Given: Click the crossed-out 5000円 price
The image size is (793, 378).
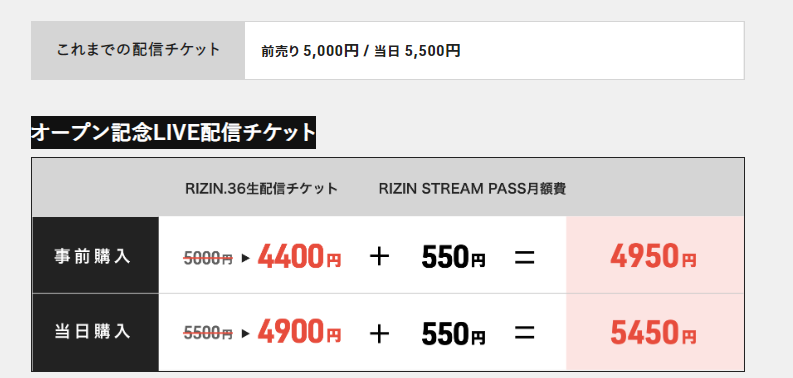Looking at the screenshot, I should 208,259.
